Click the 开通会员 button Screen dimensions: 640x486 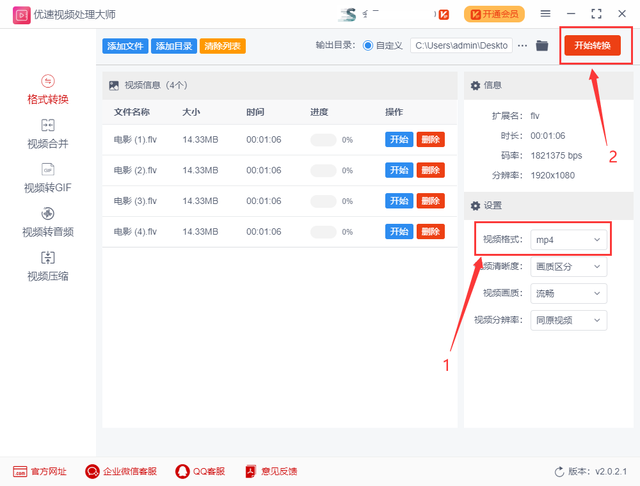click(494, 14)
